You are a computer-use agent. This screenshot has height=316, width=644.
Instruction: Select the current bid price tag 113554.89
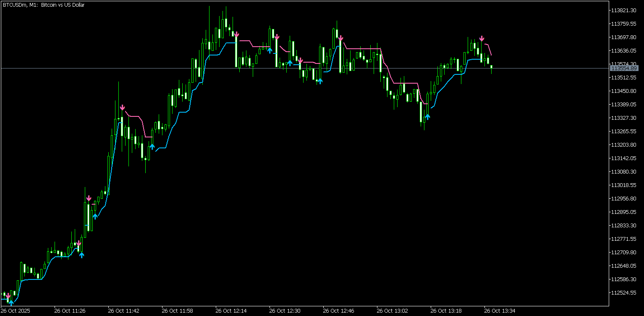tap(624, 68)
